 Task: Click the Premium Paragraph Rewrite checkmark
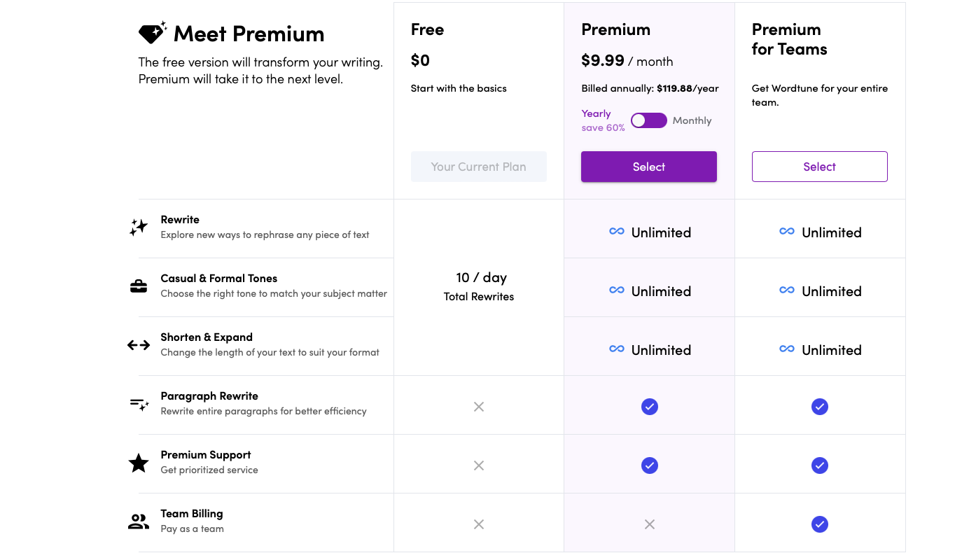point(650,407)
